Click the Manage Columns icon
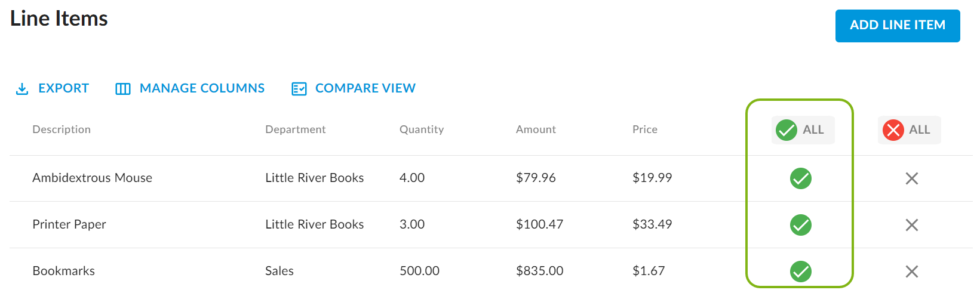Screen dimensions: 980x293 tap(123, 89)
